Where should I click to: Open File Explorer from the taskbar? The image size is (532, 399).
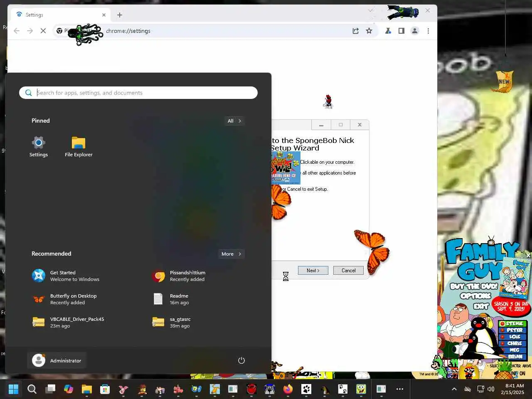87,389
